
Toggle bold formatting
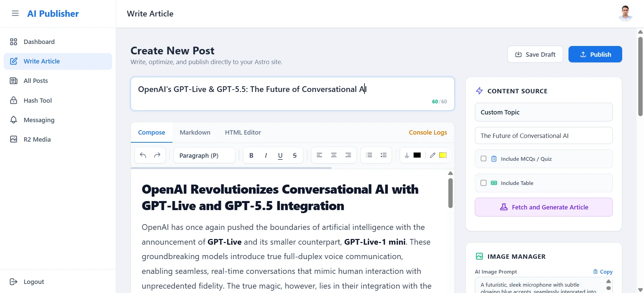251,155
